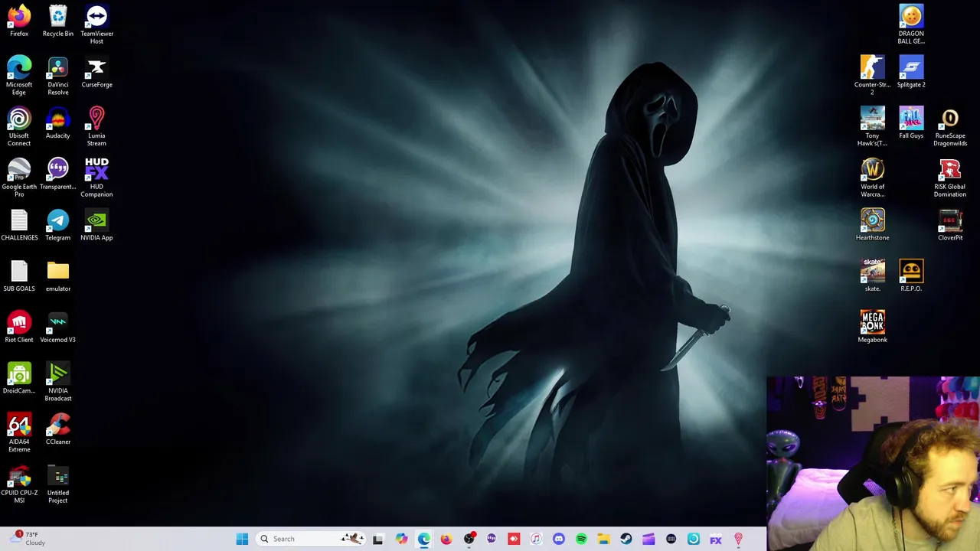Open the Recycle Bin

[58, 21]
